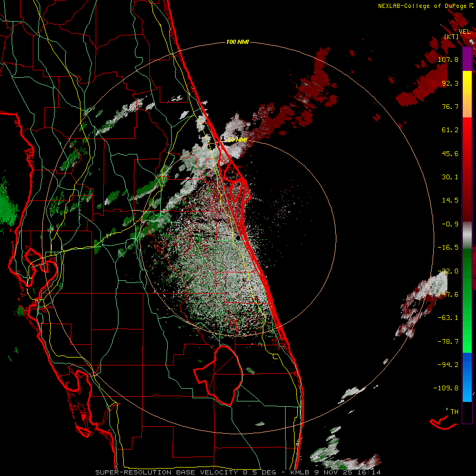Click the 50 NMI range ring label
The width and height of the screenshot is (476, 476).
click(x=237, y=140)
